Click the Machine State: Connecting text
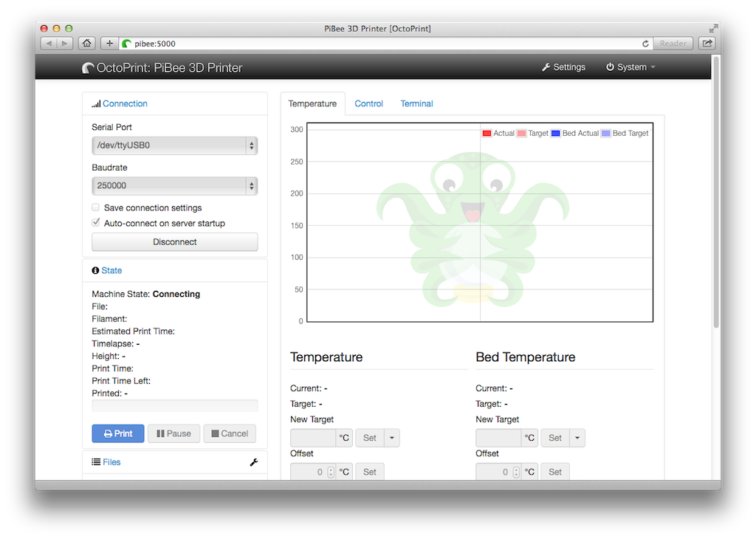This screenshot has height=539, width=756. pyautogui.click(x=145, y=294)
